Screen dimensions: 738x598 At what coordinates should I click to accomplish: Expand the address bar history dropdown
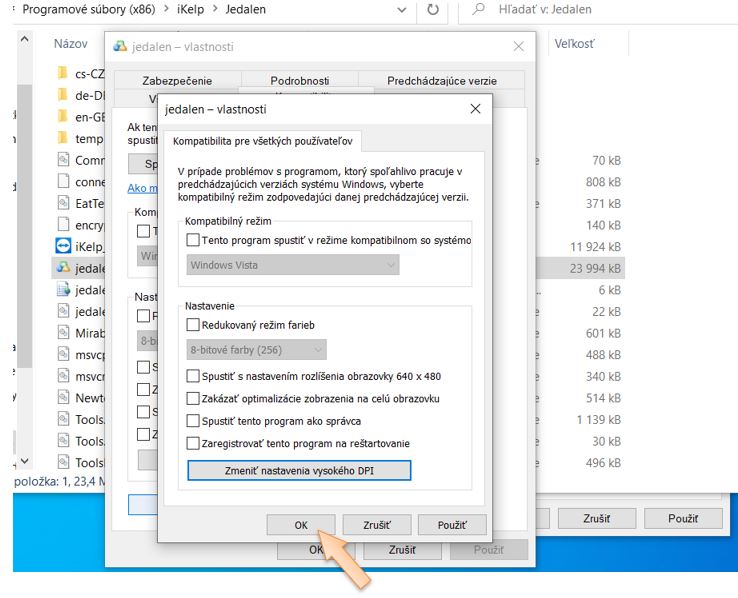click(401, 10)
